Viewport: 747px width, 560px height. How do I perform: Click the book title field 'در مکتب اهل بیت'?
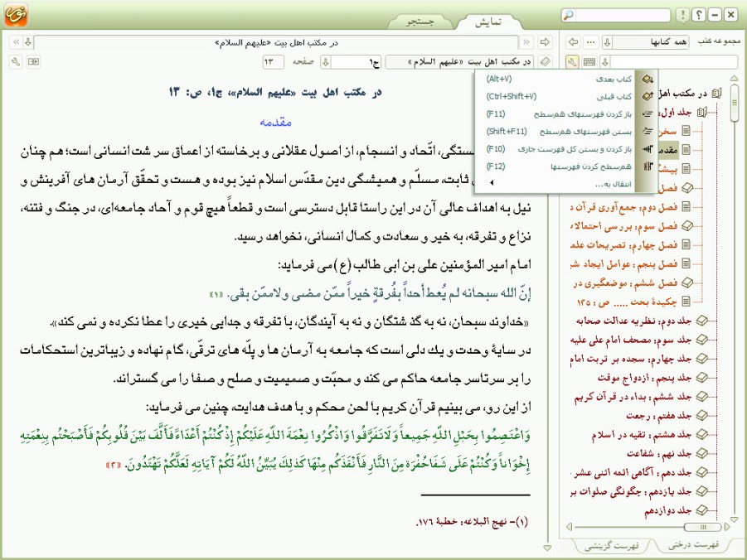coord(458,62)
